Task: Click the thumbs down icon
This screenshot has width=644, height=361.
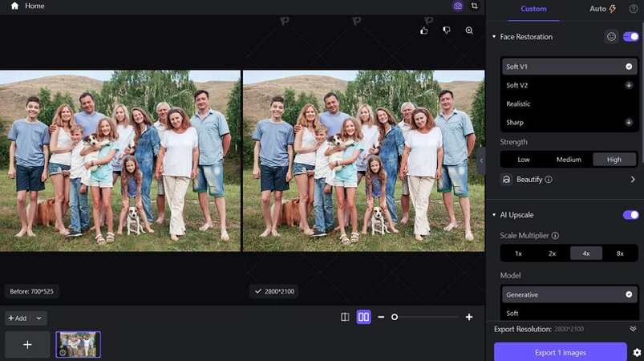Action: pos(447,30)
